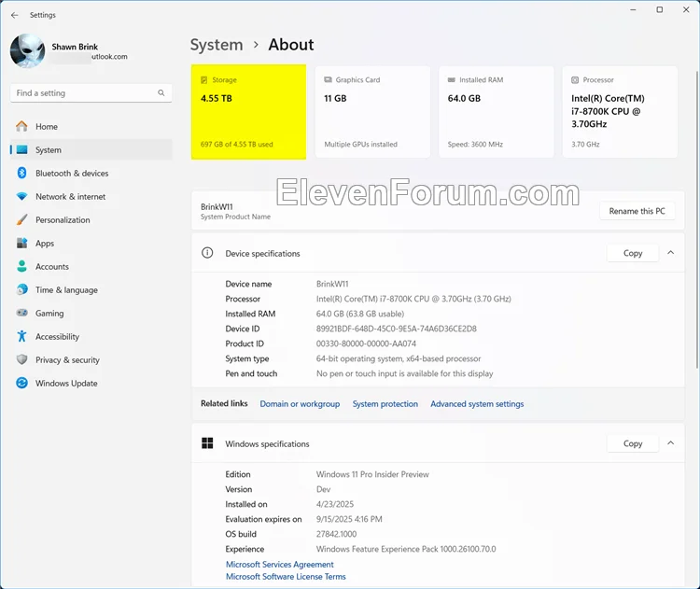Click the Storage card icon
Screen dimensions: 700x589
tap(204, 80)
